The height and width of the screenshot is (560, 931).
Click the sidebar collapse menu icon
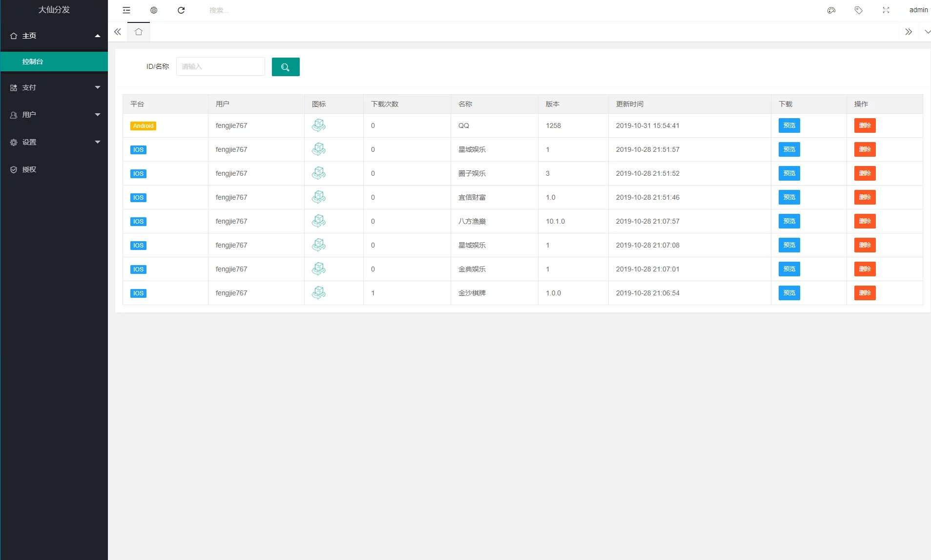click(x=126, y=10)
